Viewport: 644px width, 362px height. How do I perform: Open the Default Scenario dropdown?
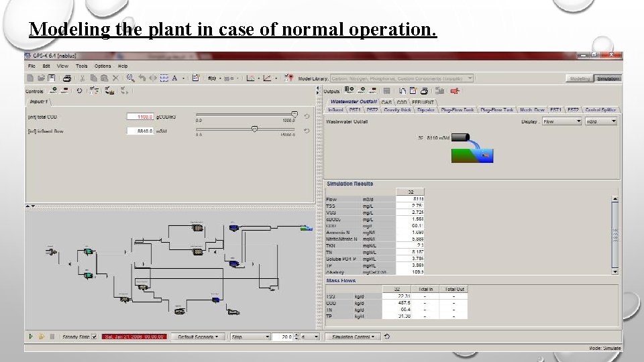pyautogui.click(x=197, y=337)
